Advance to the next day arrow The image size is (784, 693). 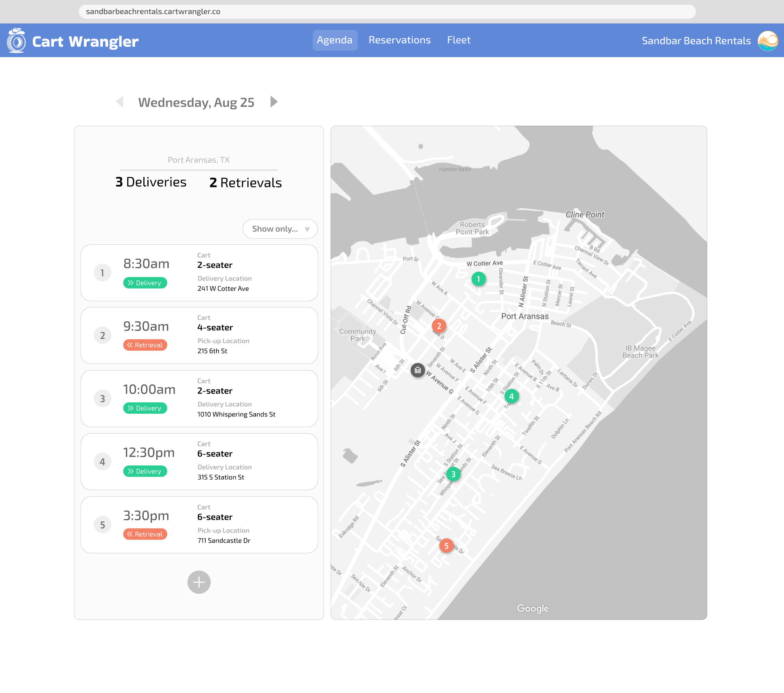pos(273,102)
